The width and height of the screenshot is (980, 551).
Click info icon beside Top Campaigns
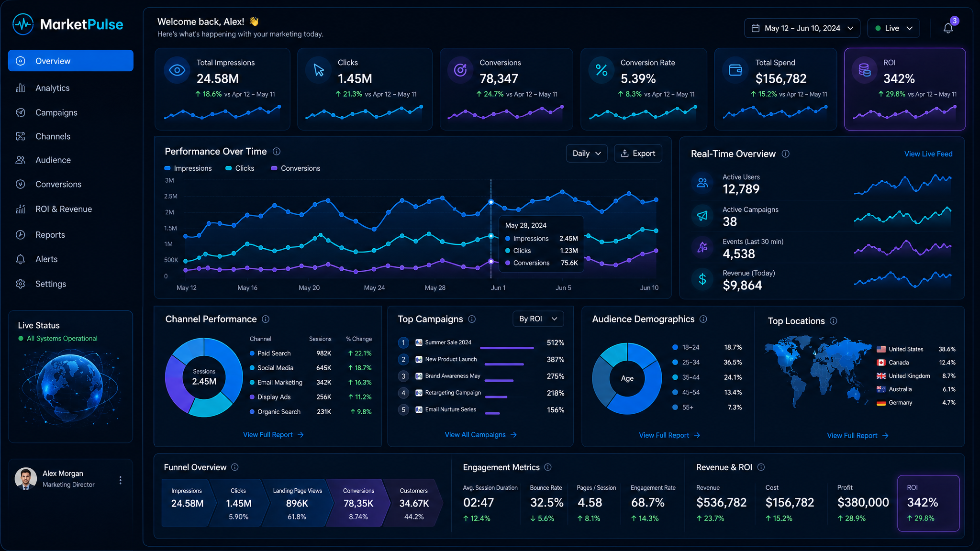472,319
